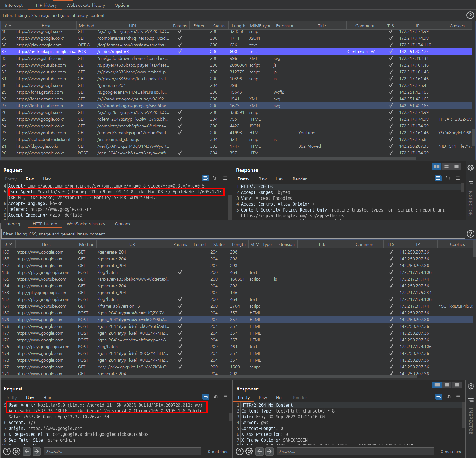Screen dimensions: 476x458
Task: Select top-bottom layout in lower window
Action: pos(447,385)
